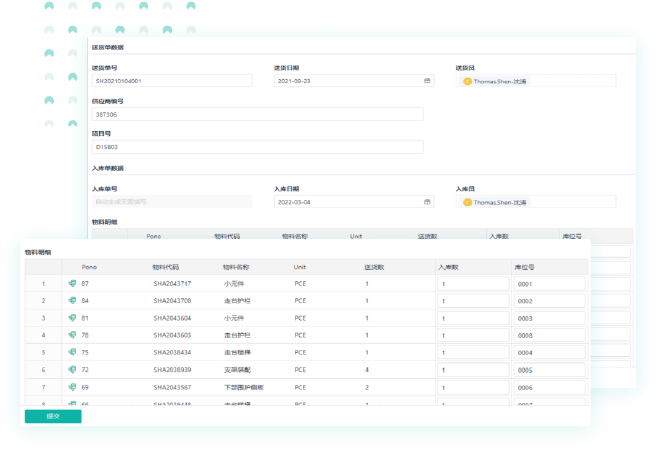Image resolution: width=657 pixels, height=451 pixels.
Task: Focus project number field D15803
Action: pos(258,147)
